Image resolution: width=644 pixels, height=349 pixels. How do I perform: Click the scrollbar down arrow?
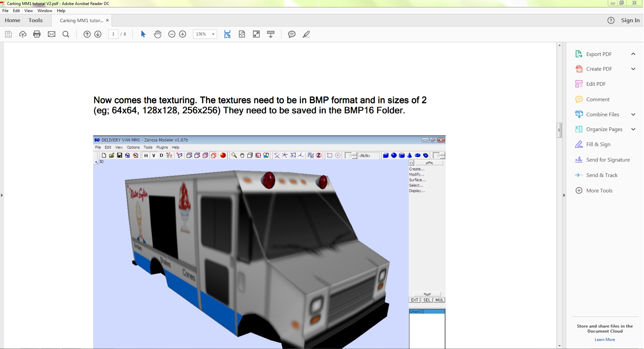[x=559, y=346]
